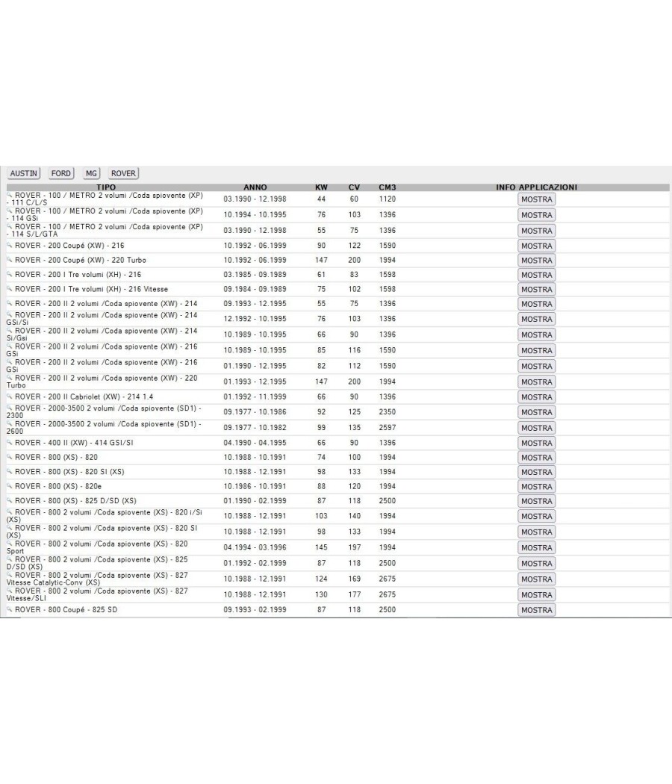Viewport: 672px width, 784px height.
Task: Show applications for 827 Vitesse/SLI
Action: 537,595
